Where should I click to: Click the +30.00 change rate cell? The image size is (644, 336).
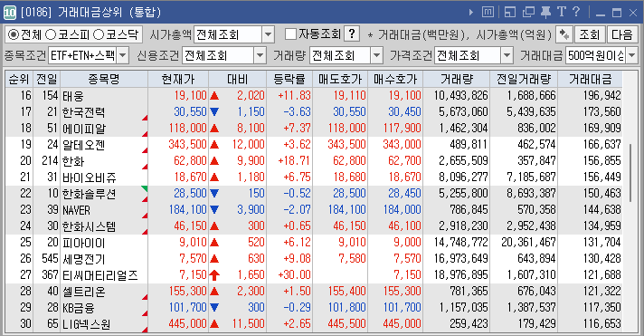[294, 274]
